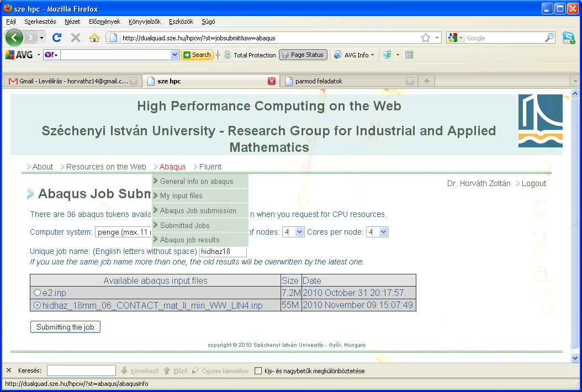Click the Yahoo search engine icon

49,55
